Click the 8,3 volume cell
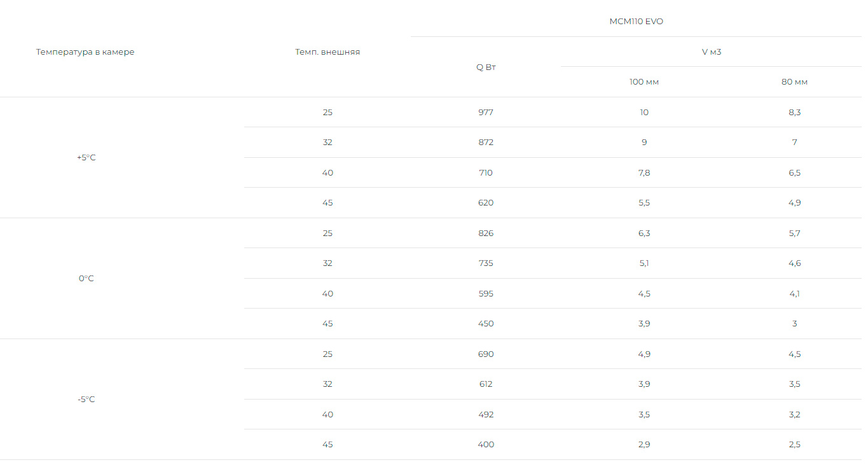This screenshot has width=868, height=474. coord(794,113)
